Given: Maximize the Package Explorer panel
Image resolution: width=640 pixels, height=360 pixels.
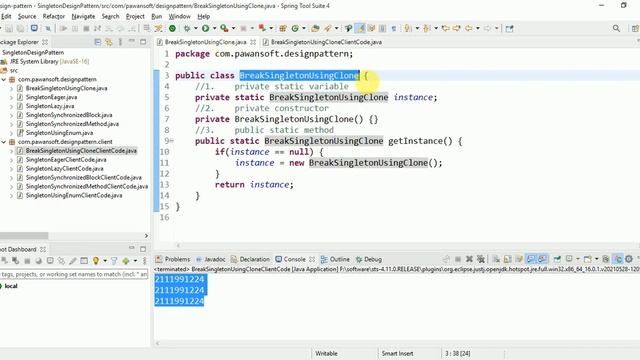Looking at the screenshot, I should click(143, 42).
